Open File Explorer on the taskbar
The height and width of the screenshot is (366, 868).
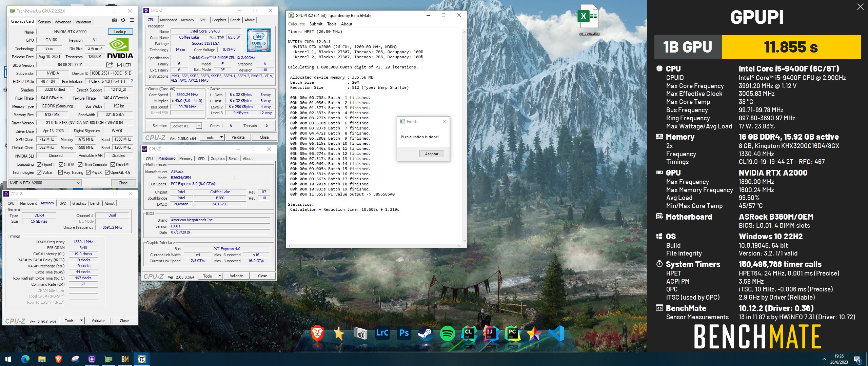[42, 359]
